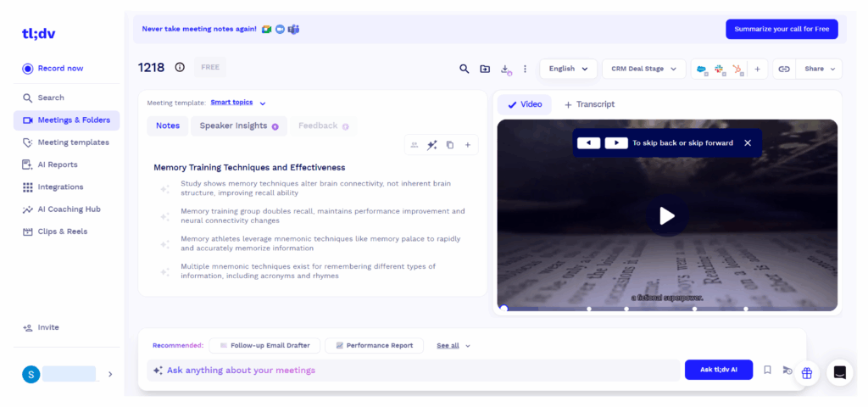Image resolution: width=868 pixels, height=407 pixels.
Task: Click Summarize your call for Free
Action: [x=782, y=29]
